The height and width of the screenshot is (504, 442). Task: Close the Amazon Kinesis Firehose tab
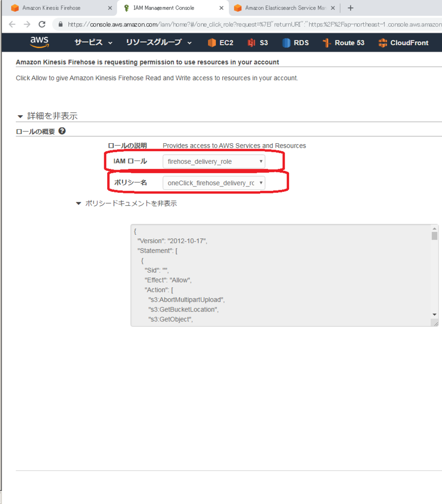coord(110,8)
